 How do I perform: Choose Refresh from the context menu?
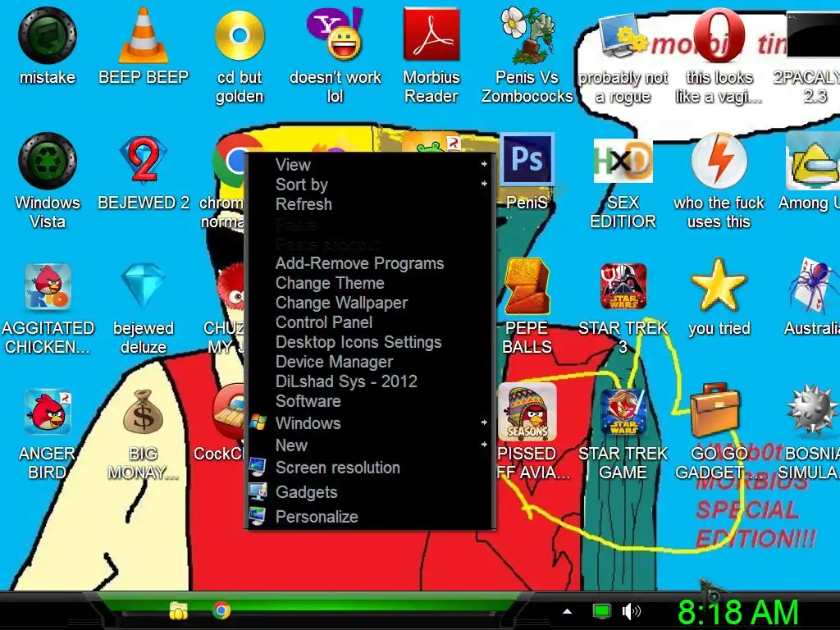pyautogui.click(x=370, y=204)
